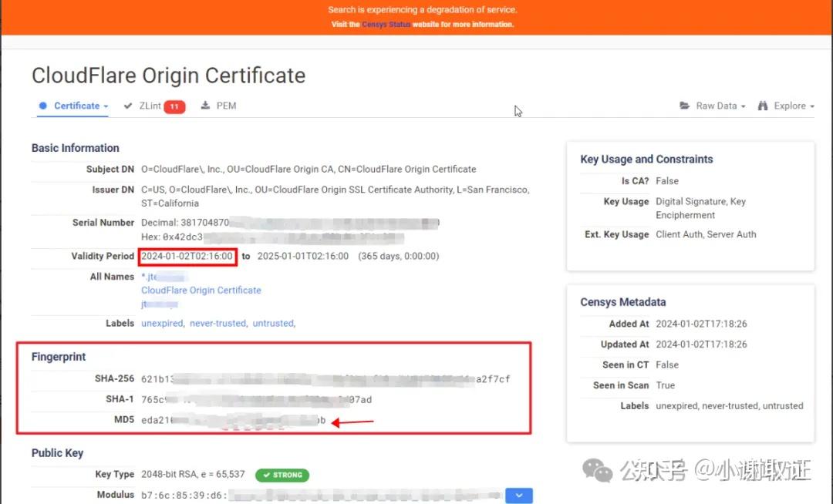The height and width of the screenshot is (504, 833).
Task: Click the ZLint checkmark icon
Action: pyautogui.click(x=127, y=106)
